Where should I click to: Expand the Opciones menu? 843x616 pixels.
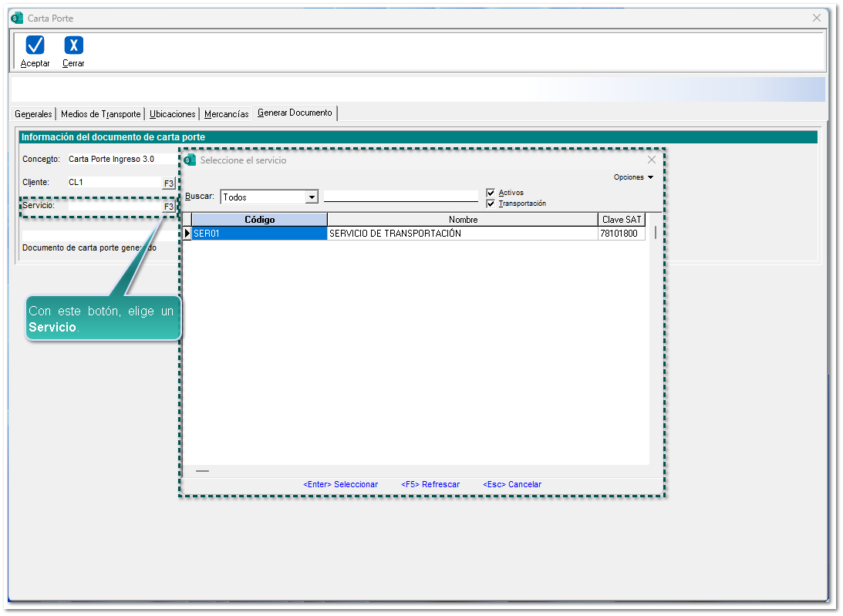point(633,177)
